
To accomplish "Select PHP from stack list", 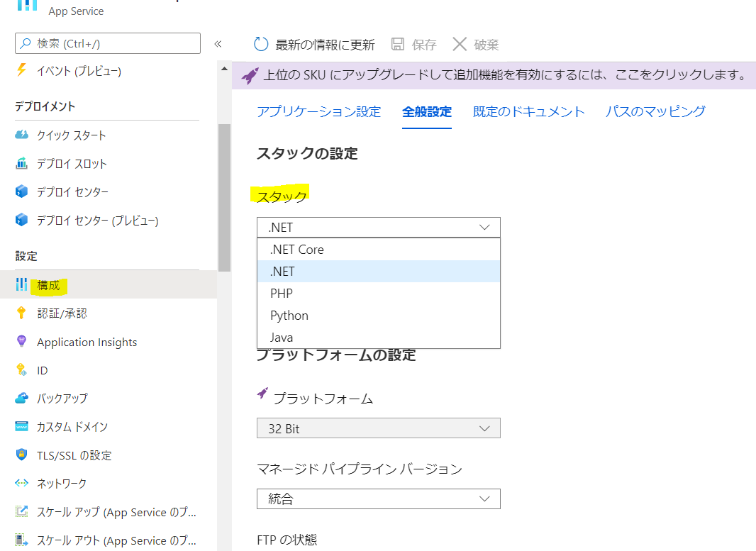I will point(379,293).
